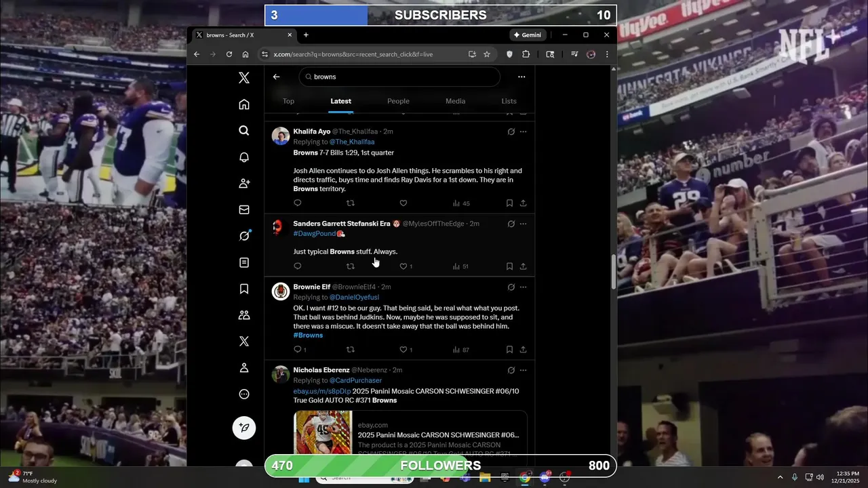Open Chrome extensions puzzle icon

pyautogui.click(x=526, y=54)
